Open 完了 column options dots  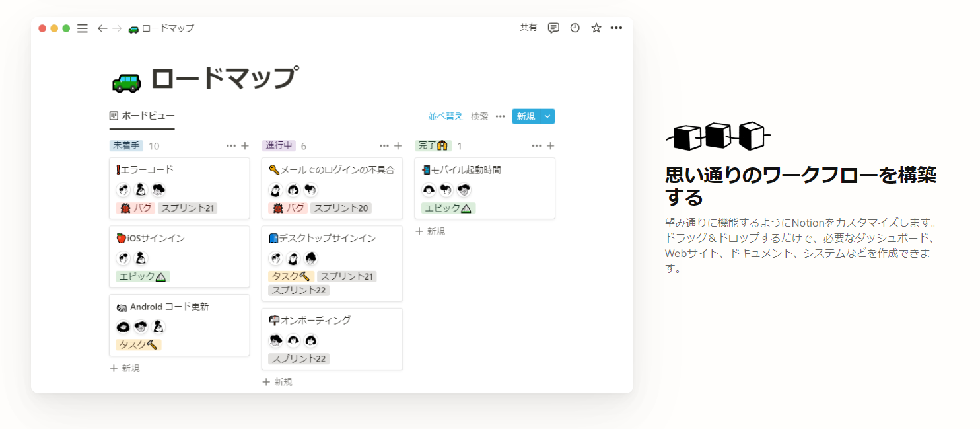(x=537, y=146)
